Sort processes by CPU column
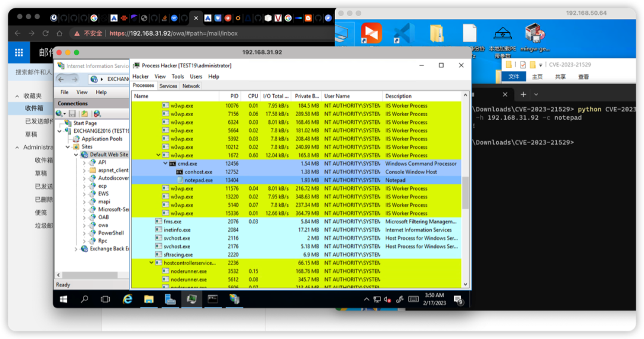This screenshot has width=644, height=339. click(x=250, y=96)
